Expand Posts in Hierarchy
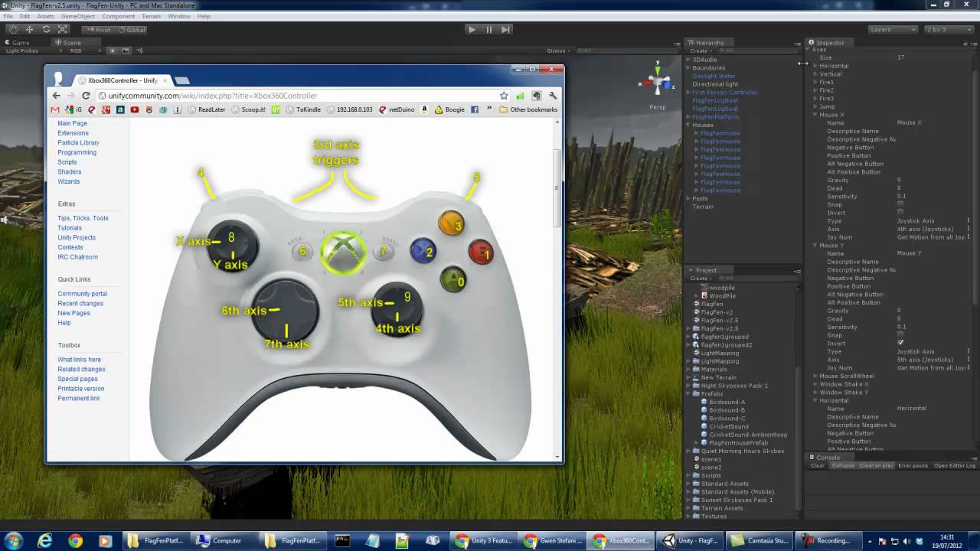This screenshot has height=551, width=980. pyautogui.click(x=688, y=198)
